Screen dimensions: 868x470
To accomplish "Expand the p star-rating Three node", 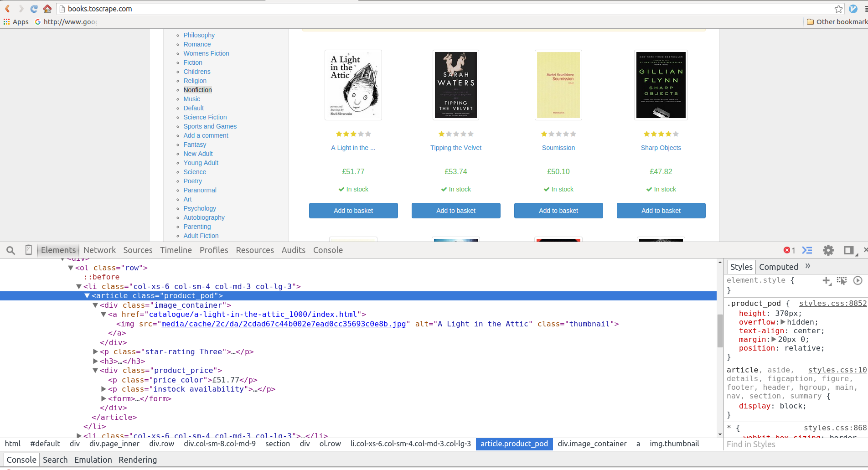I will (95, 352).
